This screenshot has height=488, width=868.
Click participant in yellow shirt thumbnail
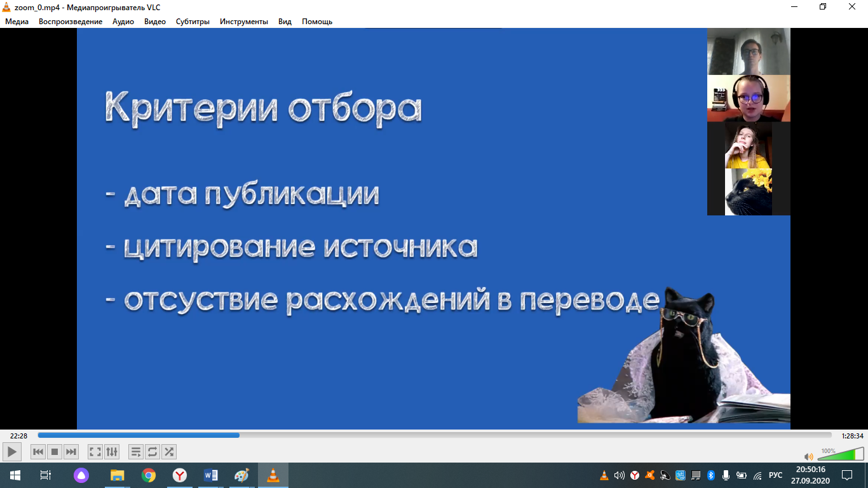pyautogui.click(x=749, y=145)
